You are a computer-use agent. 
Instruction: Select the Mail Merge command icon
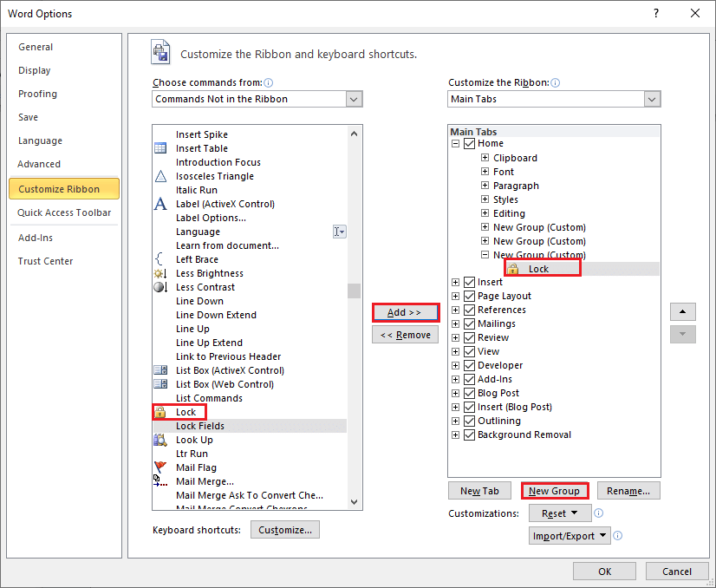(x=159, y=481)
